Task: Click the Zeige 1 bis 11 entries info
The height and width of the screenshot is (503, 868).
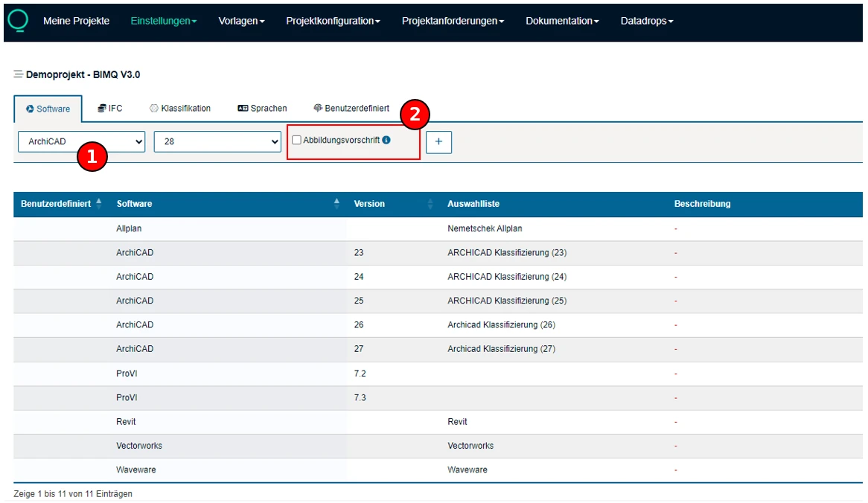Action: coord(72,493)
